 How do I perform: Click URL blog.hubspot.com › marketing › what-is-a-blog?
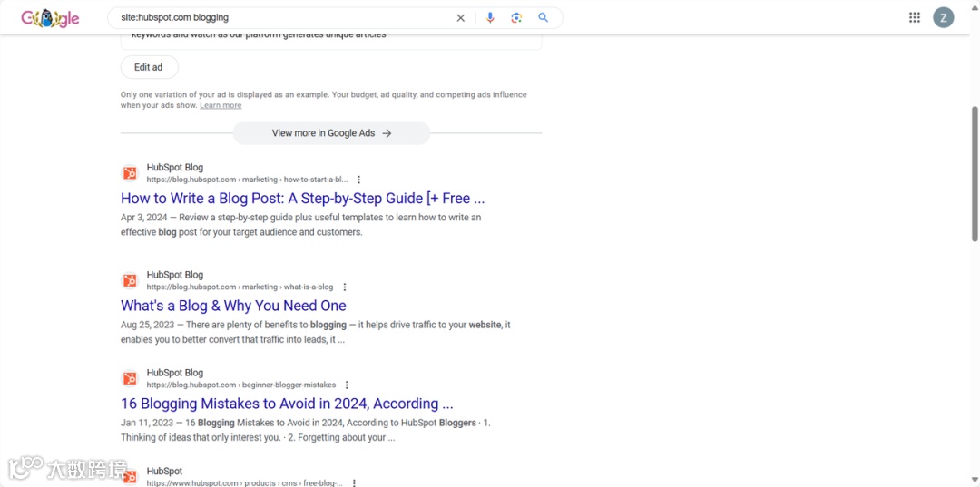click(x=240, y=287)
